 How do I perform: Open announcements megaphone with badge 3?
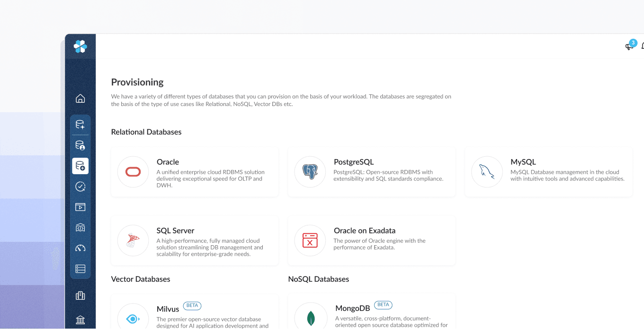click(630, 45)
